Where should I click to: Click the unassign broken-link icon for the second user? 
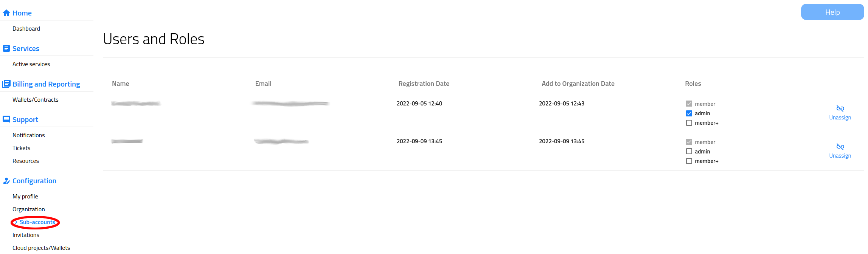click(x=840, y=147)
